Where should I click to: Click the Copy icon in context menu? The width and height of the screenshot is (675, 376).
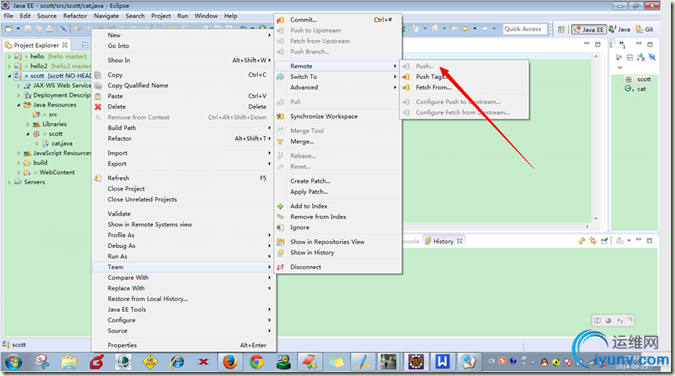point(98,75)
